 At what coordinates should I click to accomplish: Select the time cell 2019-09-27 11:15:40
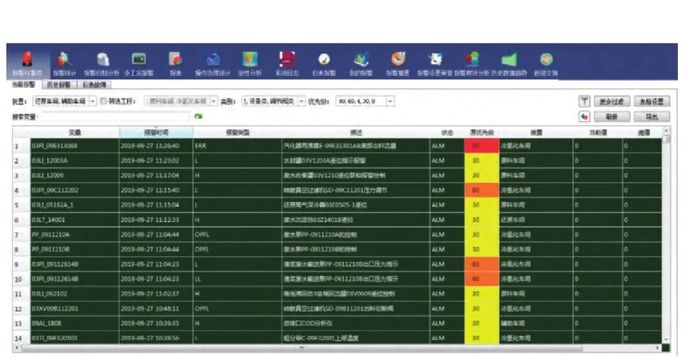[x=156, y=190]
